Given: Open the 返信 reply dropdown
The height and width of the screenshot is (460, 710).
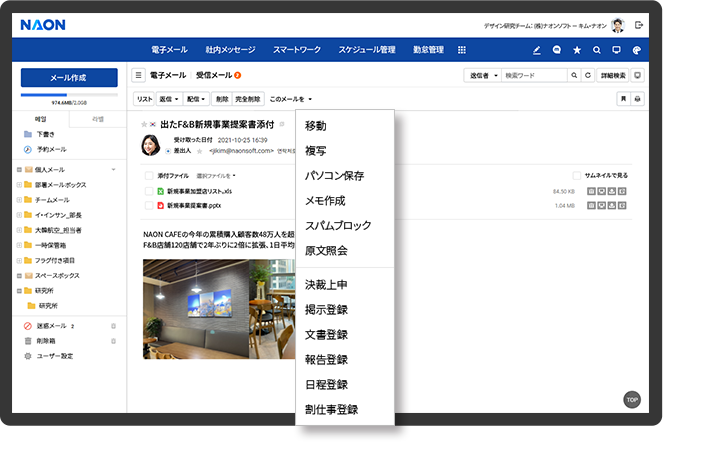Looking at the screenshot, I should click(169, 99).
